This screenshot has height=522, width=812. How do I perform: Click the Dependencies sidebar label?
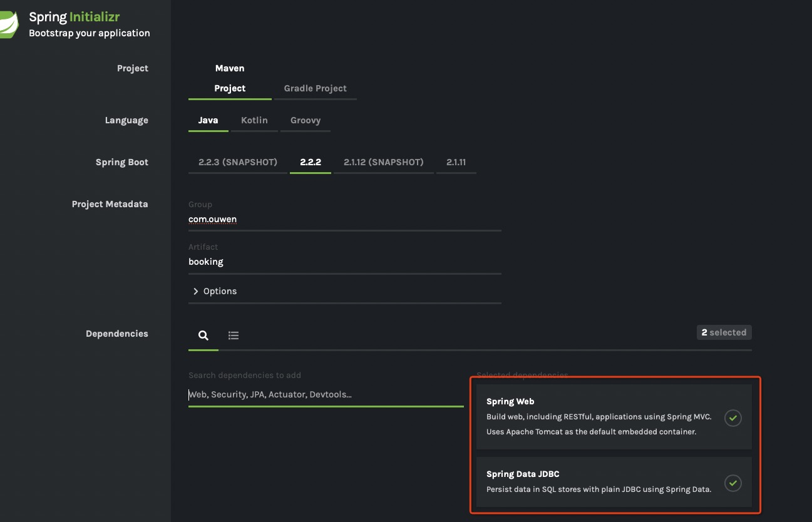coord(116,333)
